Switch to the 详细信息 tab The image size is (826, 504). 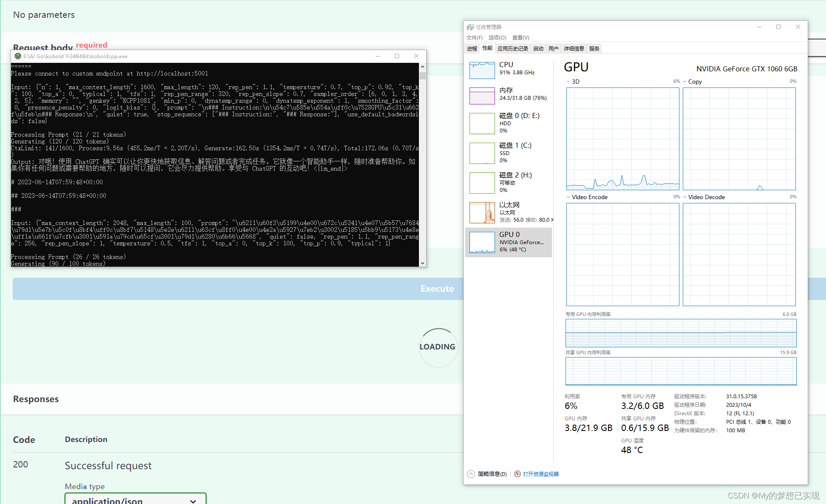coord(574,49)
